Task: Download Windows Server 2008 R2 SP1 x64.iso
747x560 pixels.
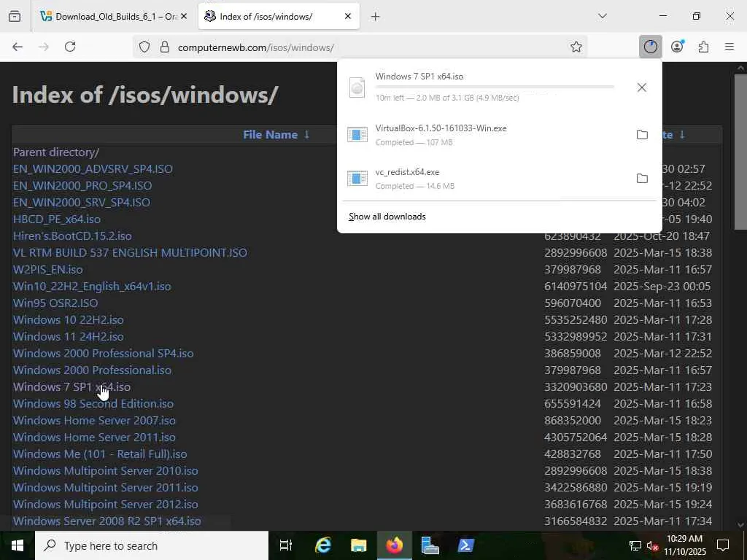Action: click(107, 521)
